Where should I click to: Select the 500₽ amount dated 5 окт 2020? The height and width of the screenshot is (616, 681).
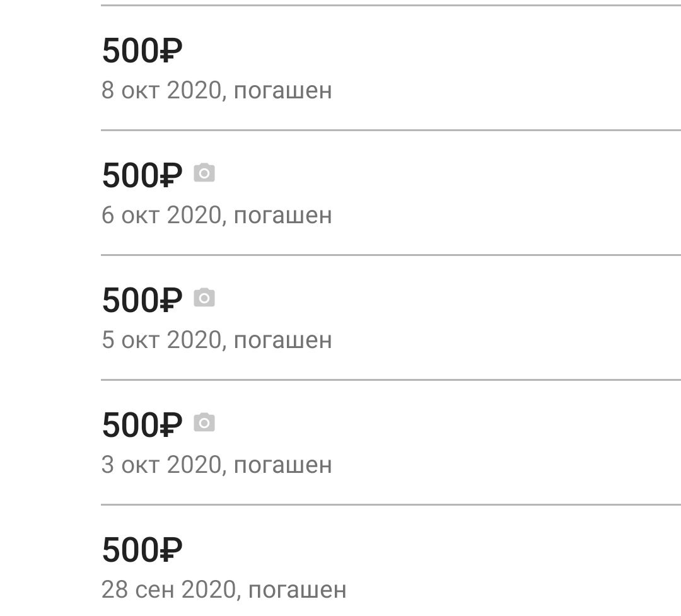click(142, 299)
